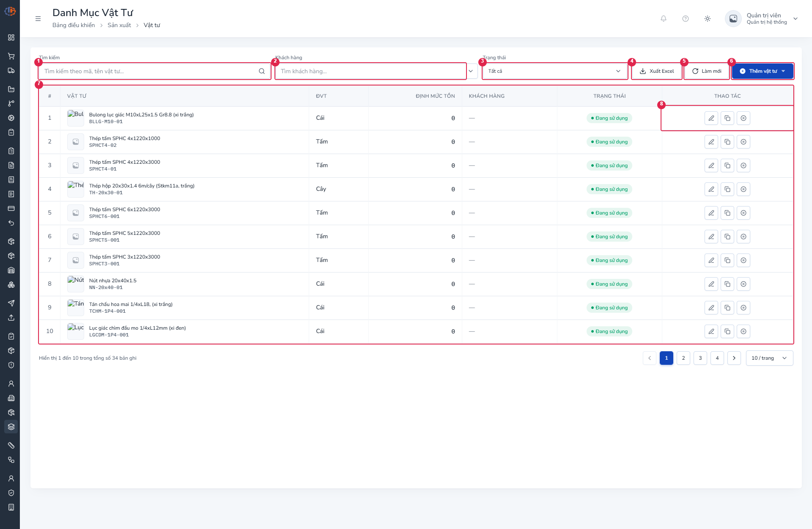The image size is (812, 529).
Task: Go to page 2
Action: (x=683, y=358)
